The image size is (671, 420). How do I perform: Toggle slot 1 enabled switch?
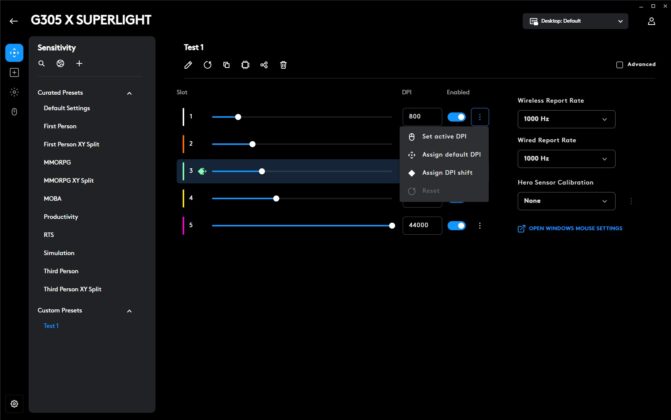point(457,117)
